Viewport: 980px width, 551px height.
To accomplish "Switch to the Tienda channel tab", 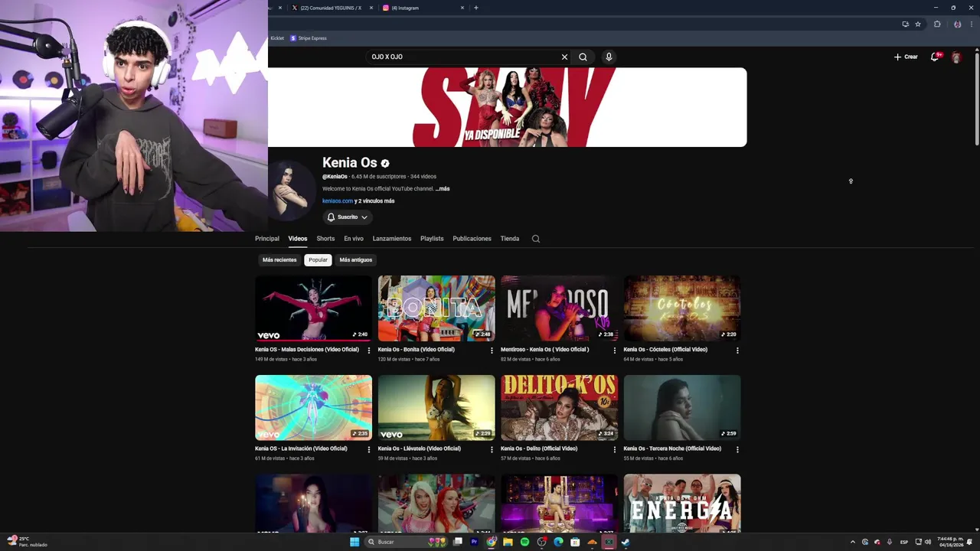I will click(x=510, y=239).
